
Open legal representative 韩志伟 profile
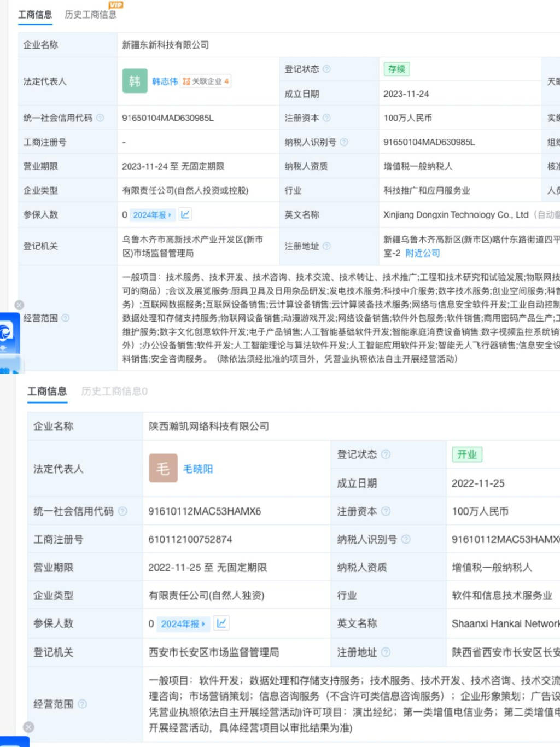pos(165,81)
